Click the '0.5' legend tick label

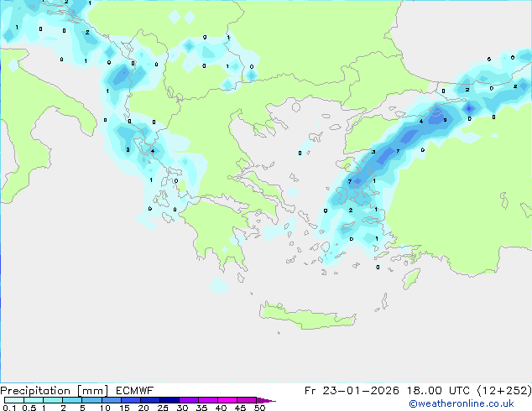[x=29, y=408]
